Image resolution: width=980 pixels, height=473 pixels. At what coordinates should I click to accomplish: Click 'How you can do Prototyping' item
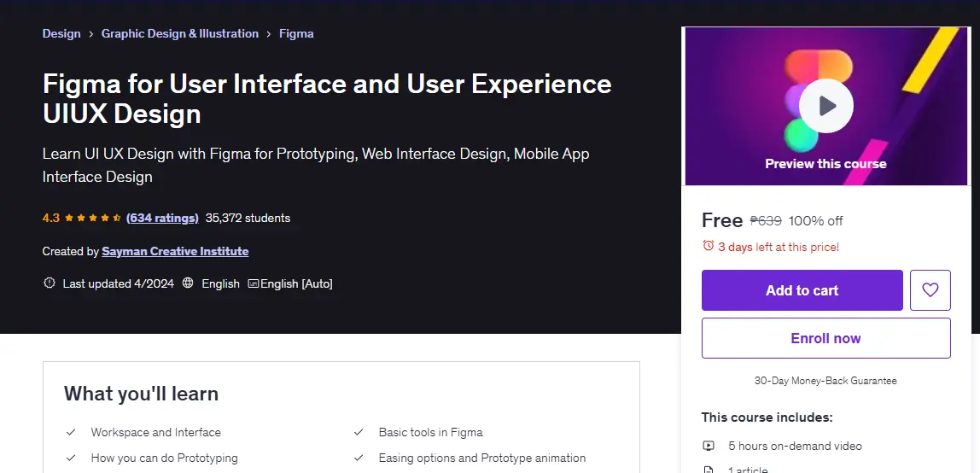(x=165, y=458)
